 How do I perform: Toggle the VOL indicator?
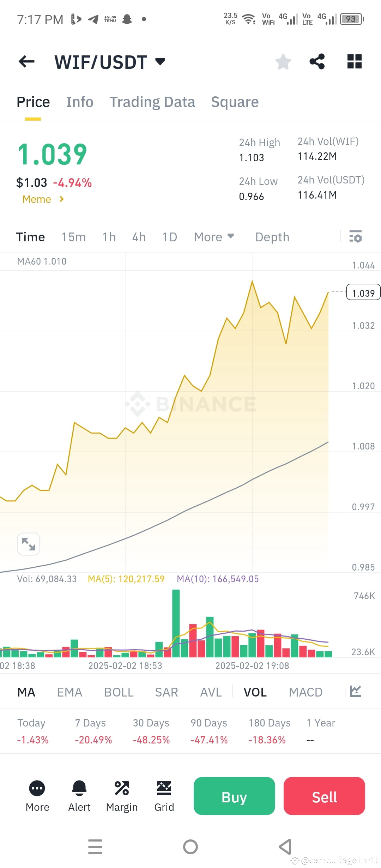255,692
